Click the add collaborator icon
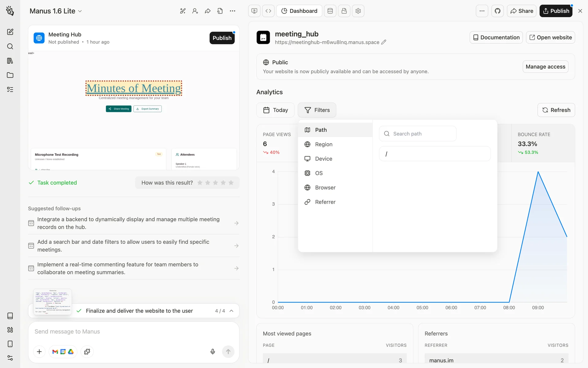The image size is (588, 368). click(195, 11)
